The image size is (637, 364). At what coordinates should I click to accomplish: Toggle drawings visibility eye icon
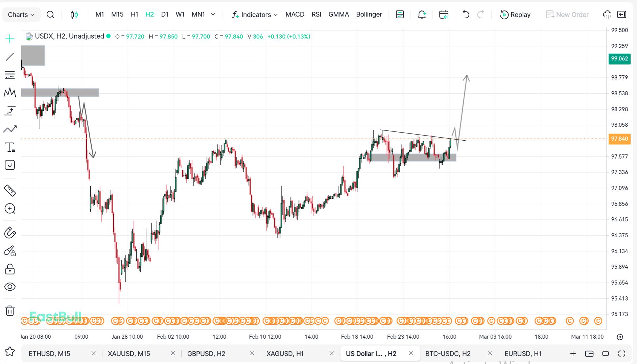click(10, 287)
